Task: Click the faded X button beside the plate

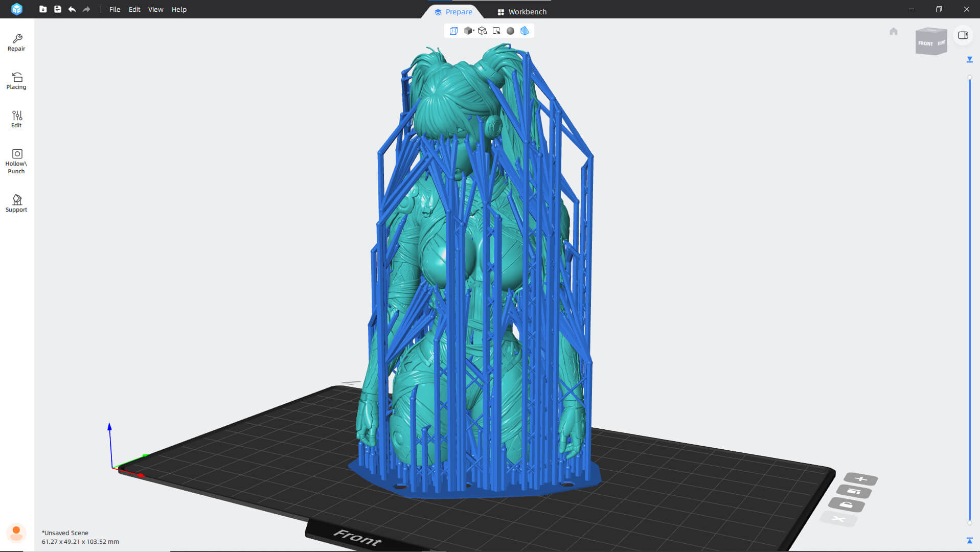Action: tap(839, 519)
